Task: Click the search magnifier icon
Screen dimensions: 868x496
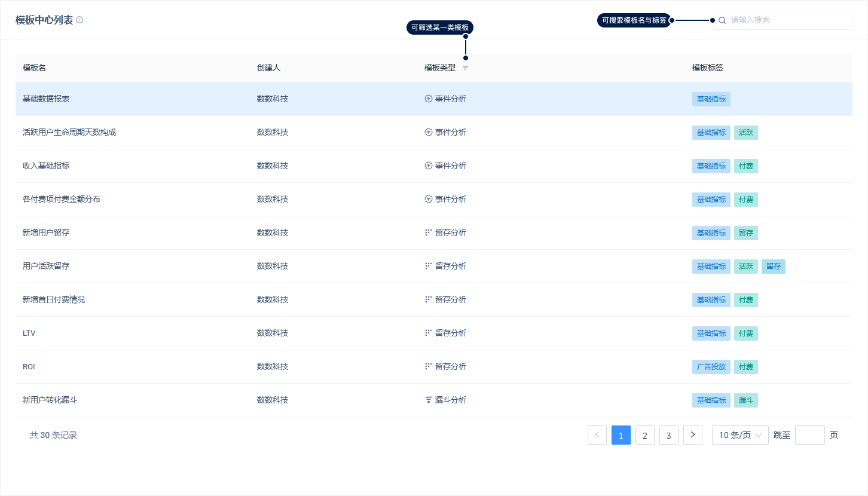Action: tap(722, 20)
